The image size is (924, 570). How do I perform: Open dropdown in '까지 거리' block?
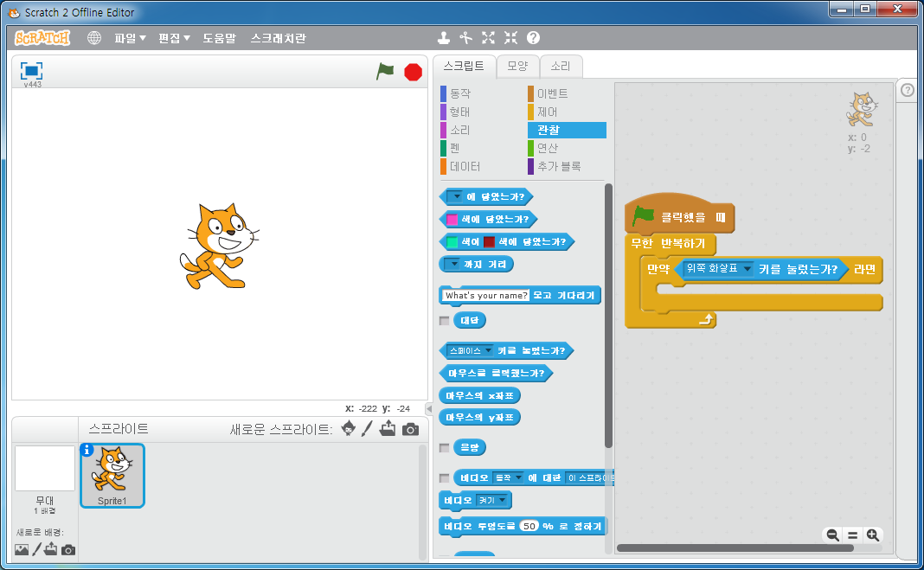click(452, 265)
